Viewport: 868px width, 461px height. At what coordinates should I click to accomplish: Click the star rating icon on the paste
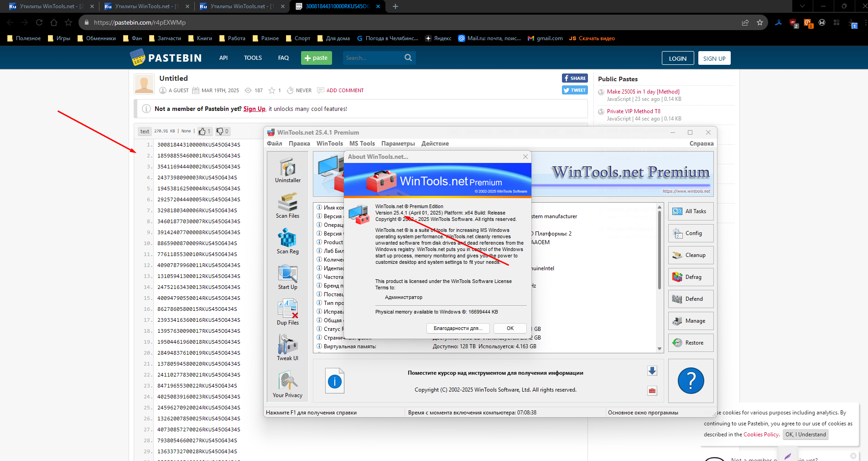click(x=272, y=90)
